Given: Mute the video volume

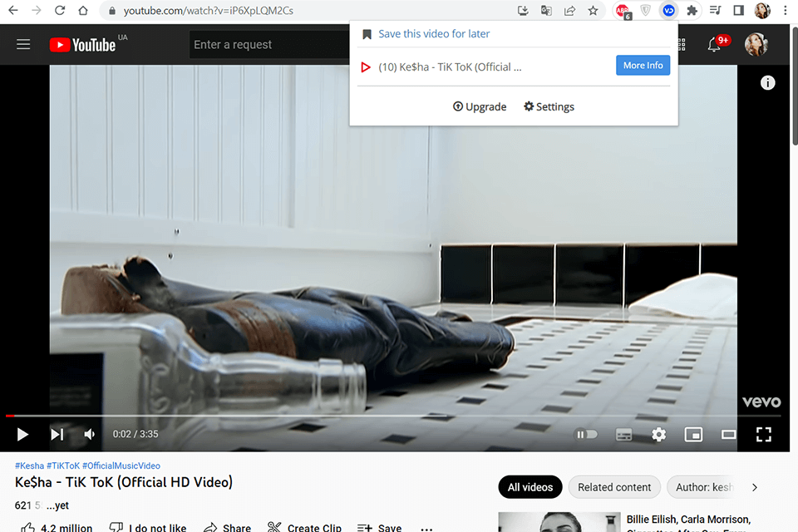Looking at the screenshot, I should (90, 434).
